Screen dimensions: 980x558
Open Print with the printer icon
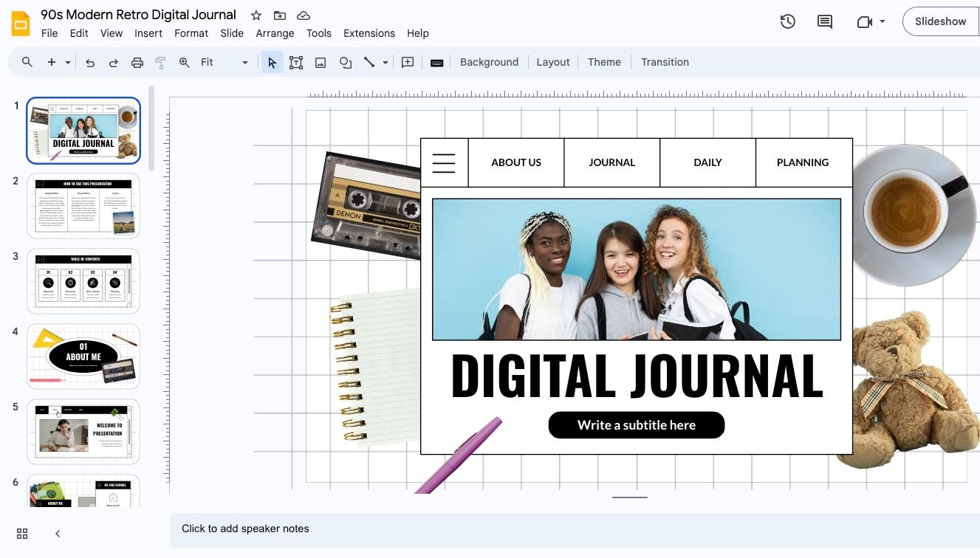click(137, 62)
